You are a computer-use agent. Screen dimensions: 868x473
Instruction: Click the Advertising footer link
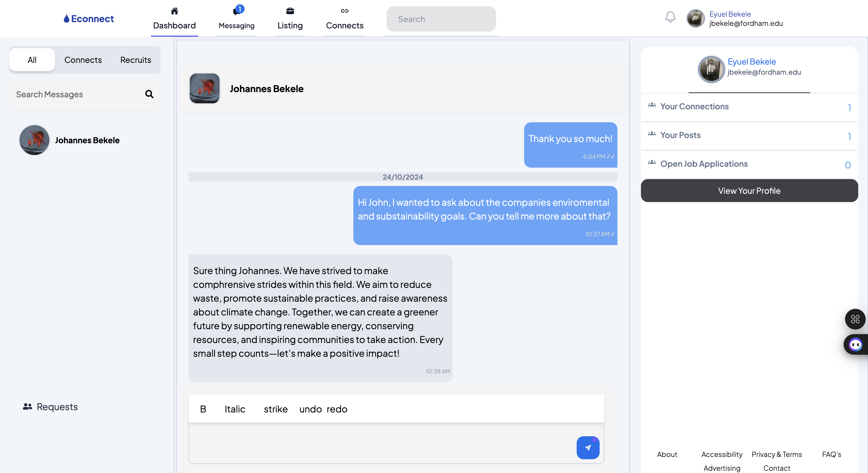tap(722, 468)
